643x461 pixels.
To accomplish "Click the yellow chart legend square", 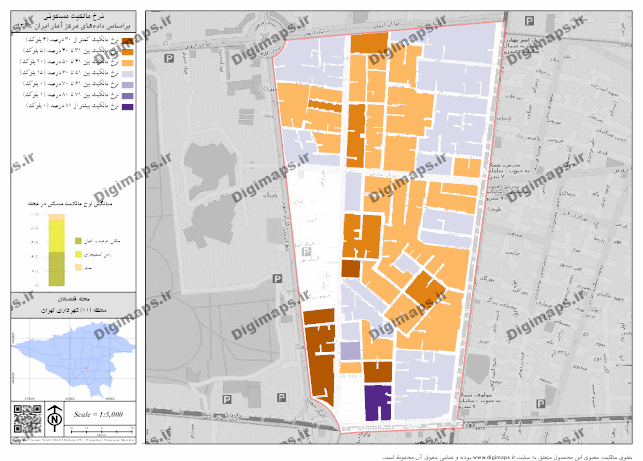I will [x=78, y=254].
